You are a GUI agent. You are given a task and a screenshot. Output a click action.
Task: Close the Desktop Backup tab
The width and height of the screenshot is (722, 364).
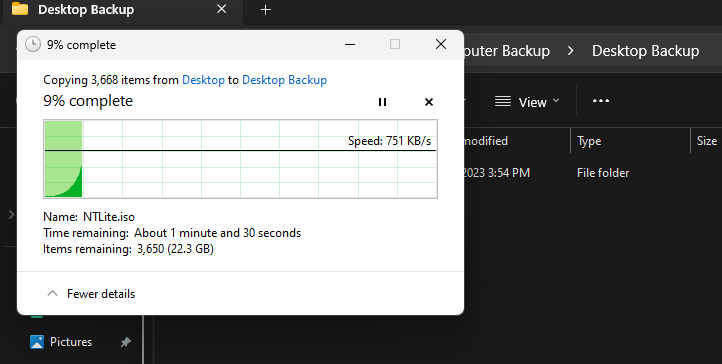pos(221,9)
